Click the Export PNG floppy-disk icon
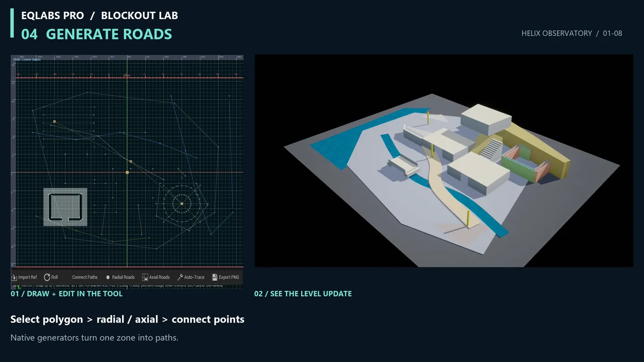The width and height of the screenshot is (644, 362). pyautogui.click(x=215, y=277)
